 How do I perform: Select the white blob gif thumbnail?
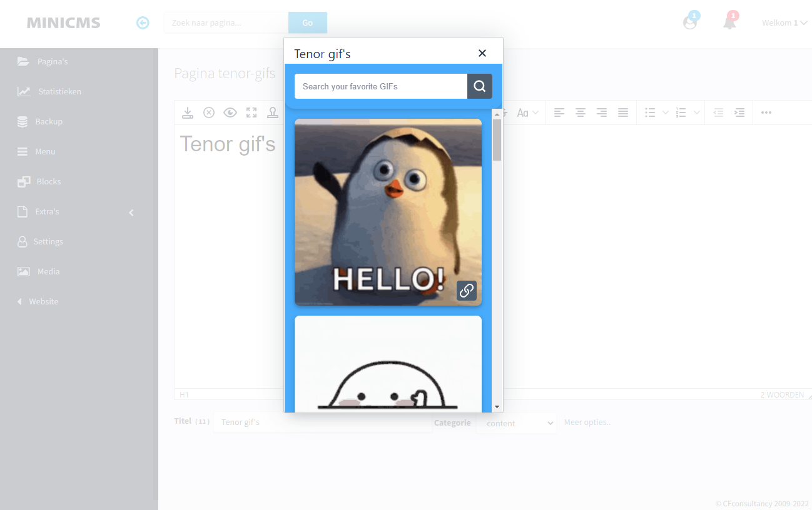pyautogui.click(x=388, y=364)
